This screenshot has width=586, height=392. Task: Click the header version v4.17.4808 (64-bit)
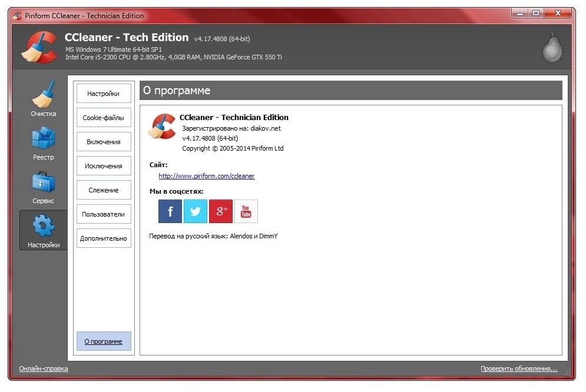click(222, 39)
